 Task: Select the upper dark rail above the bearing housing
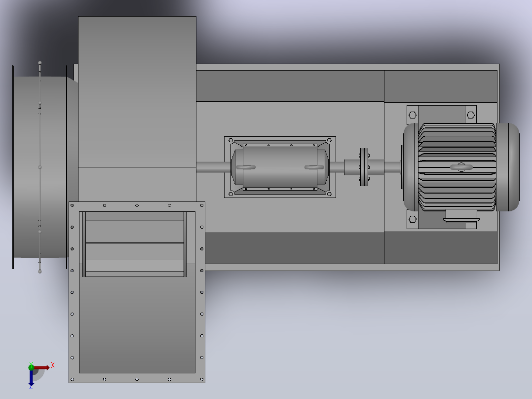290,86
